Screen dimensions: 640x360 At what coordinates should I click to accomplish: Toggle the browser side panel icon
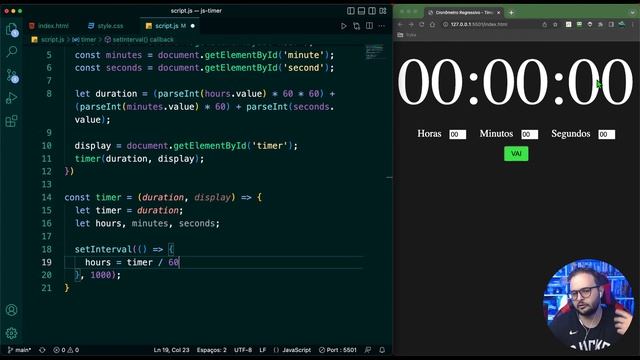[x=611, y=24]
